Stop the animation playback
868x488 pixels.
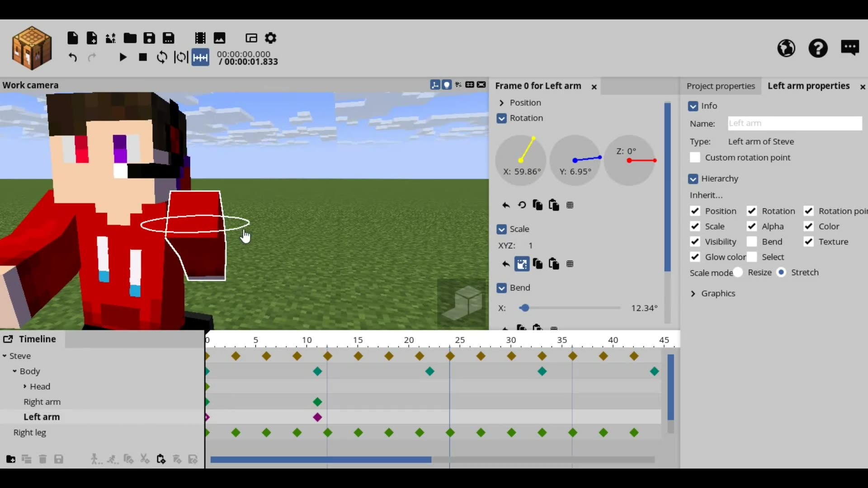point(143,57)
